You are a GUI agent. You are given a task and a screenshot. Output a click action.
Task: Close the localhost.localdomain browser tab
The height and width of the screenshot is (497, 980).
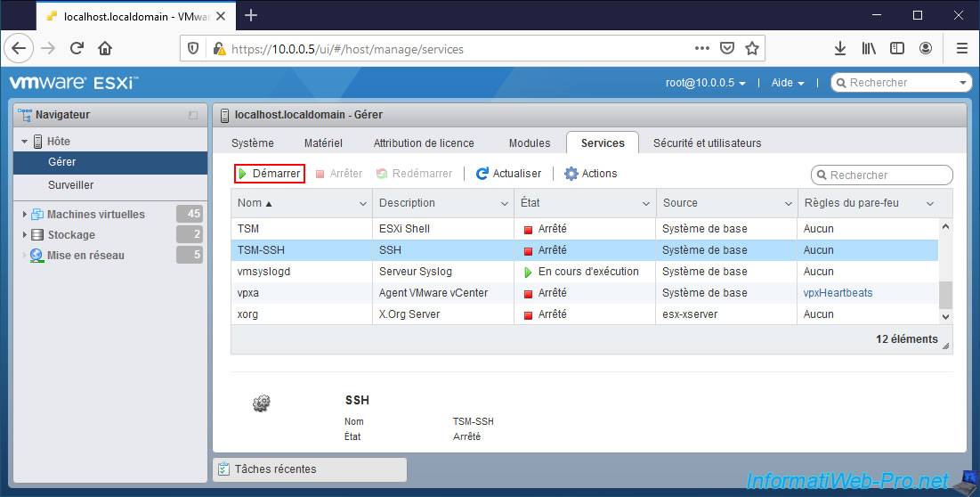coord(221,16)
